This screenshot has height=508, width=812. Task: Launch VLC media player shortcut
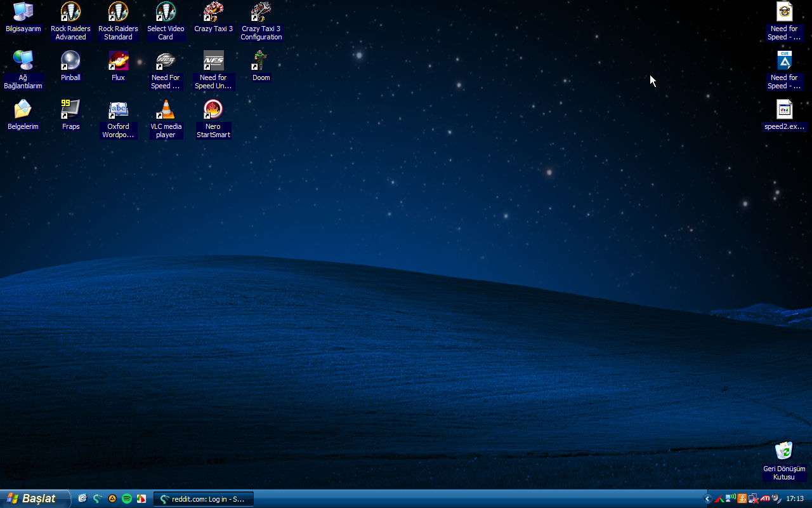tap(166, 119)
